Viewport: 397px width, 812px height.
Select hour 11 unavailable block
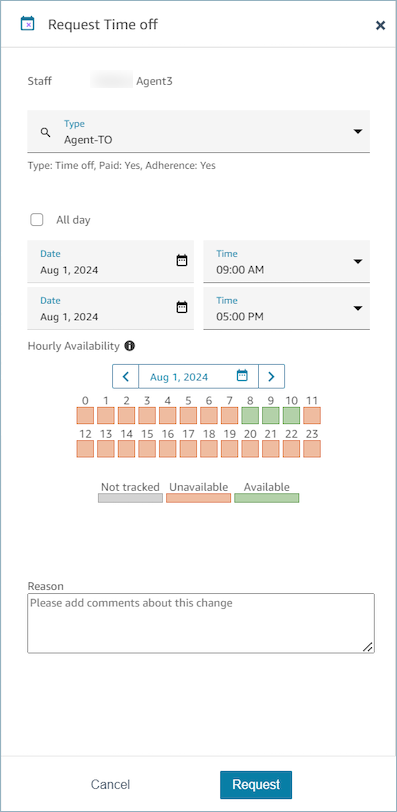(312, 415)
